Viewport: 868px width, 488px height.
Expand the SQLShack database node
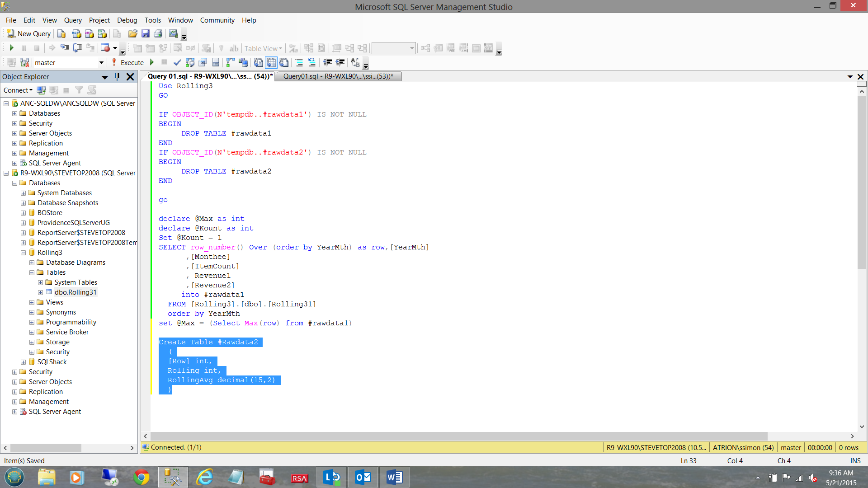click(x=23, y=362)
